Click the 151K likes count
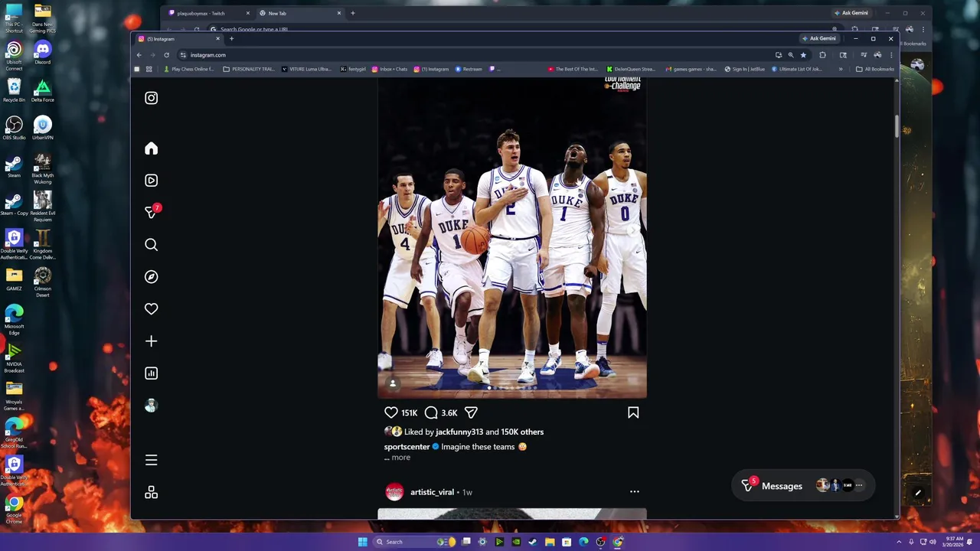This screenshot has height=551, width=980. [x=410, y=413]
